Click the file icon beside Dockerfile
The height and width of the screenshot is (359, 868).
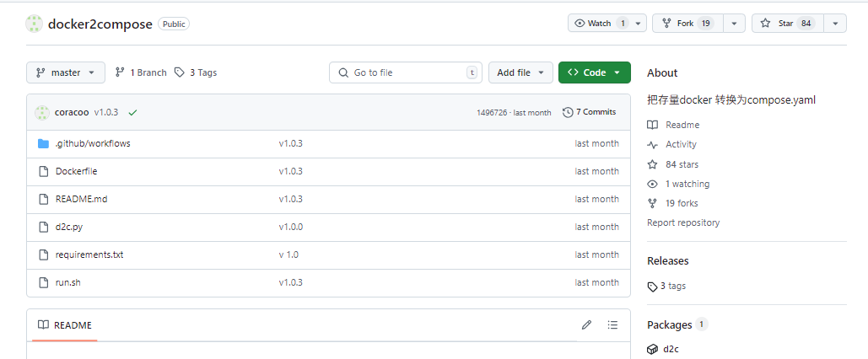tap(44, 171)
